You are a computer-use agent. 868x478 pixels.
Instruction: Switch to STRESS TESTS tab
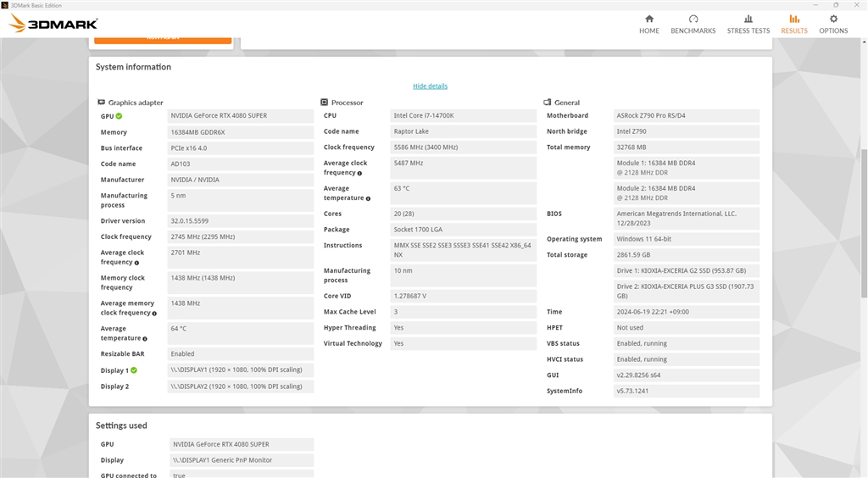748,25
